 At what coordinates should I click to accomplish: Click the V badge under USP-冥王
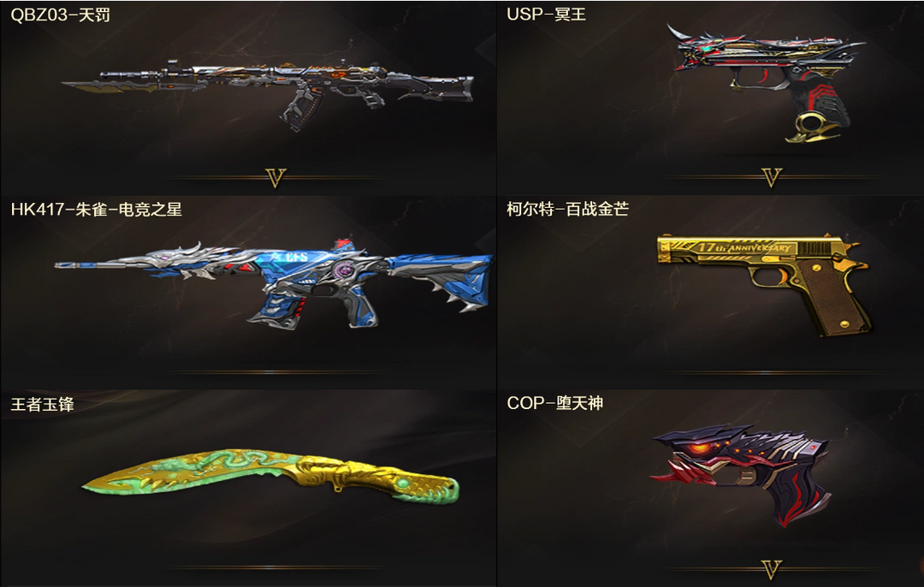coord(772,177)
